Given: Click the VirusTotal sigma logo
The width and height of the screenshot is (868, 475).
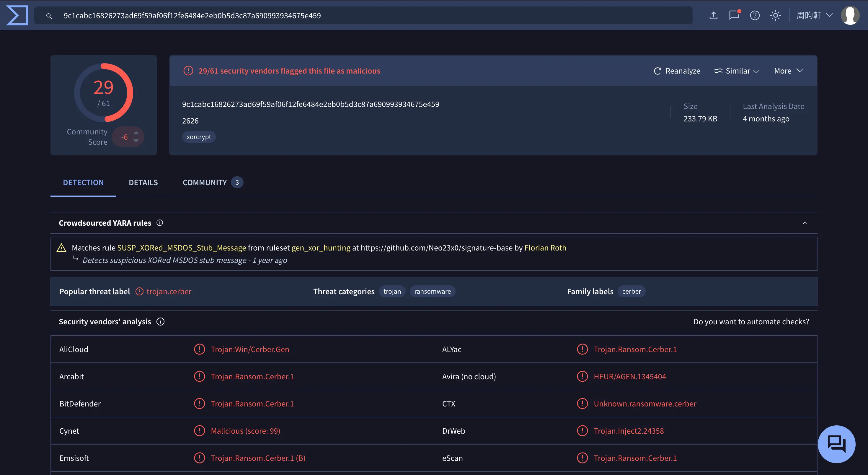Looking at the screenshot, I should coord(17,15).
